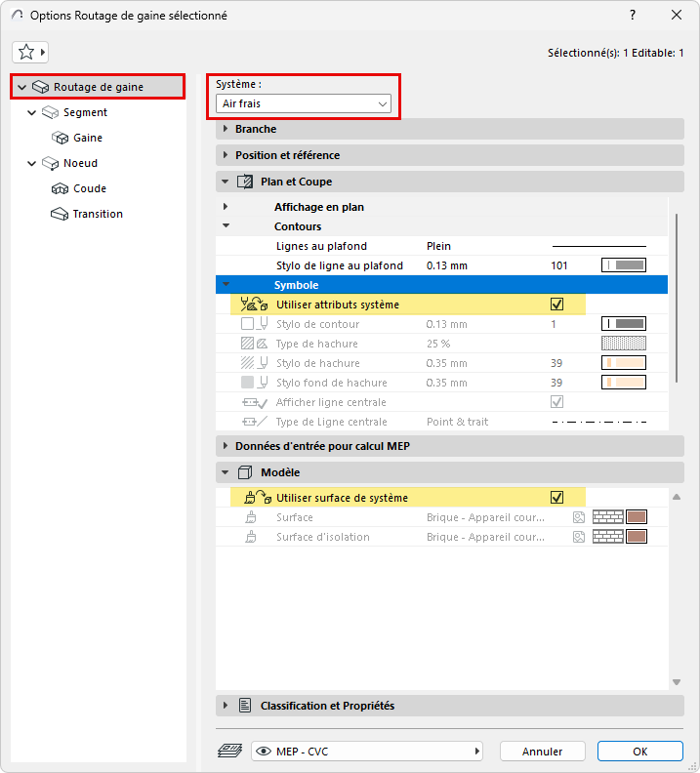Click the Type de Ligne centrale icon
Screen dimensions: 700x773
click(255, 422)
